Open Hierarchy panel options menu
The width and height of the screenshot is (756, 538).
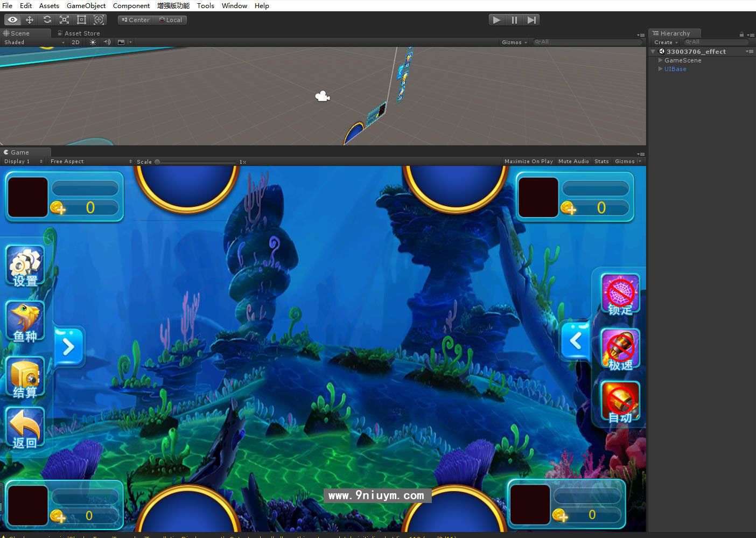(x=751, y=34)
